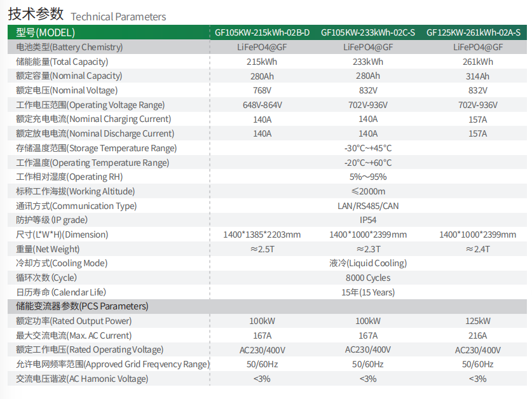Click the 1400*1385*2203mm dimension value
This screenshot has height=399, width=532.
coord(262,234)
